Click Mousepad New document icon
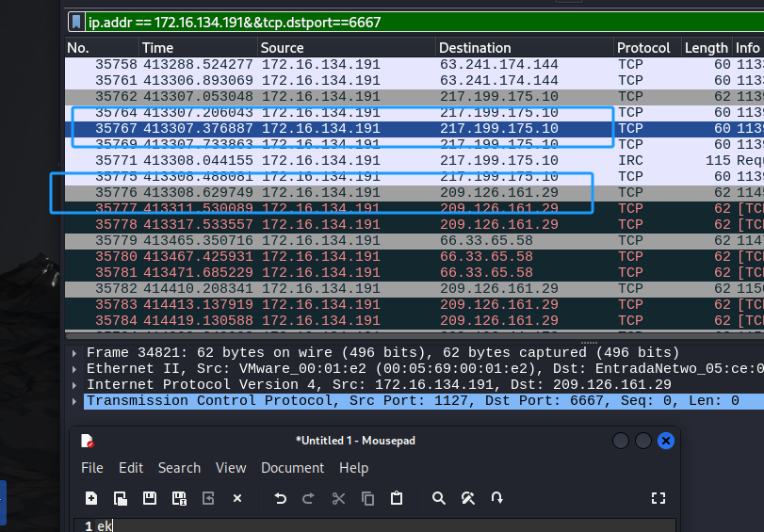Screen dimensions: 764x532 (91, 498)
